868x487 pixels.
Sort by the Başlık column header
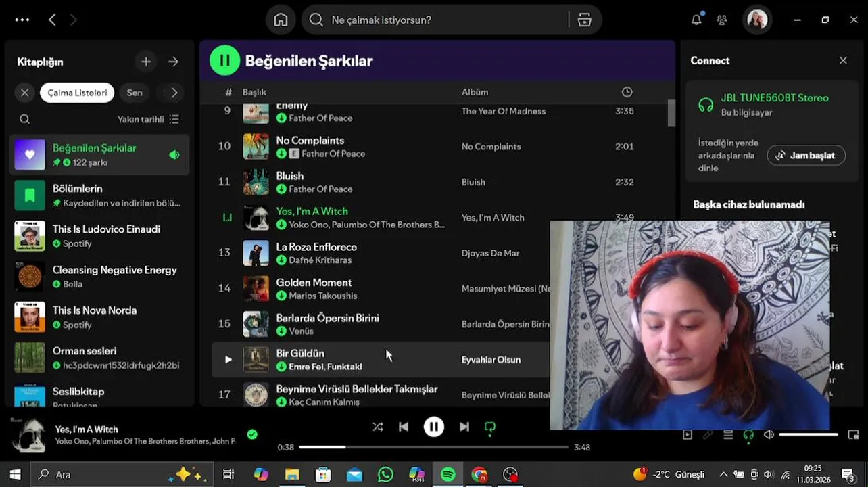pyautogui.click(x=255, y=92)
